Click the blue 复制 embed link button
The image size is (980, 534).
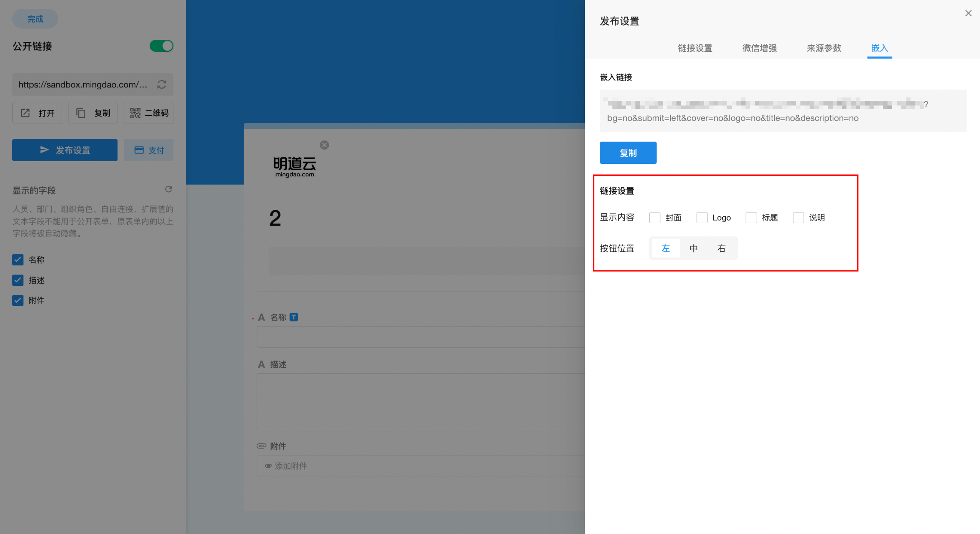click(628, 153)
